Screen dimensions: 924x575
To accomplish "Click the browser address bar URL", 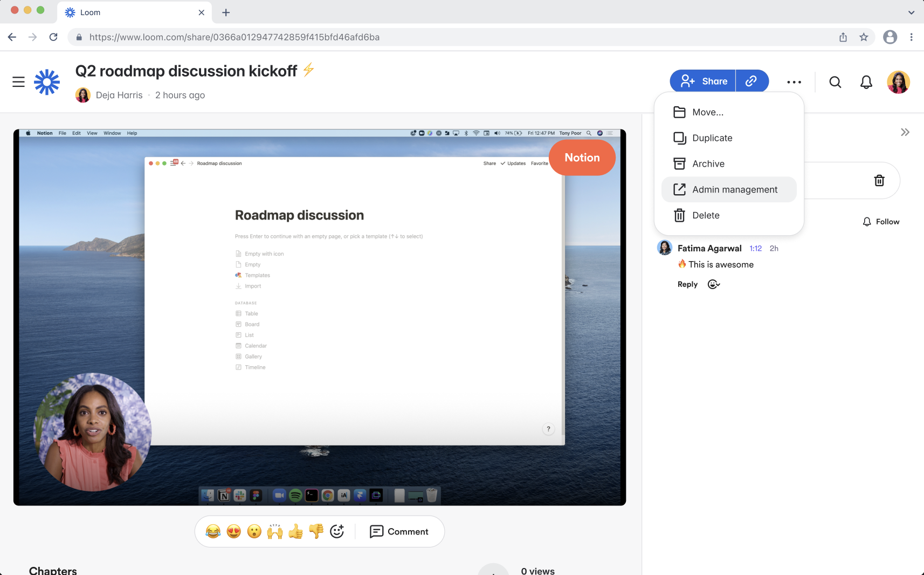I will [x=235, y=37].
